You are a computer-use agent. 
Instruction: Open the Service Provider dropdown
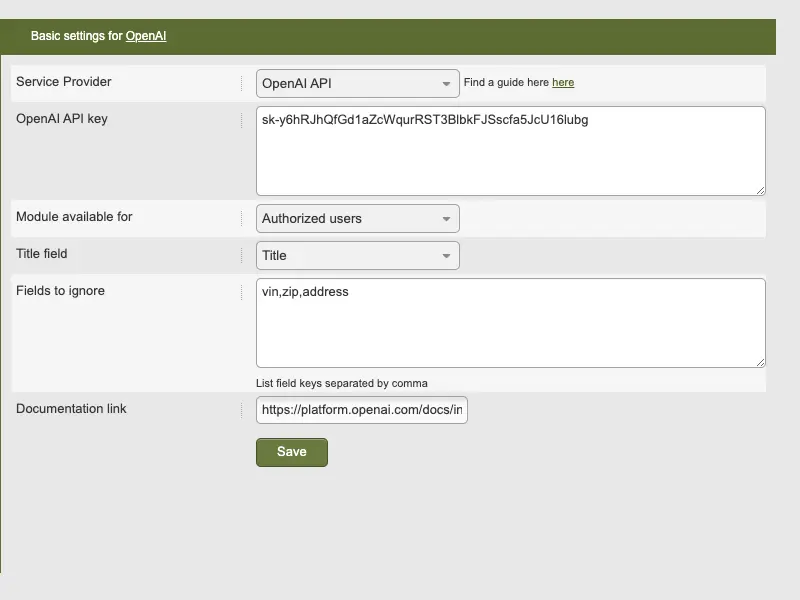358,83
